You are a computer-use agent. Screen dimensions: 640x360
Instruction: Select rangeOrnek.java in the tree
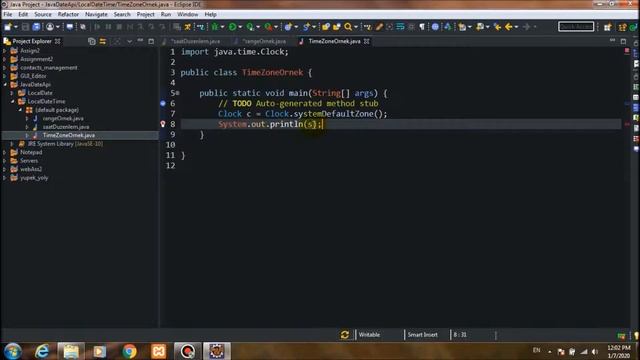63,118
